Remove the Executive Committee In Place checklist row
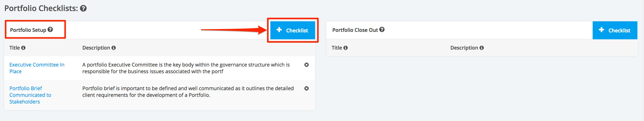 pos(306,65)
